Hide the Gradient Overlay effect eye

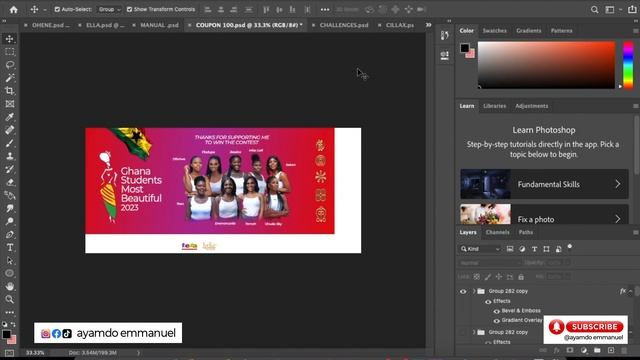click(497, 320)
